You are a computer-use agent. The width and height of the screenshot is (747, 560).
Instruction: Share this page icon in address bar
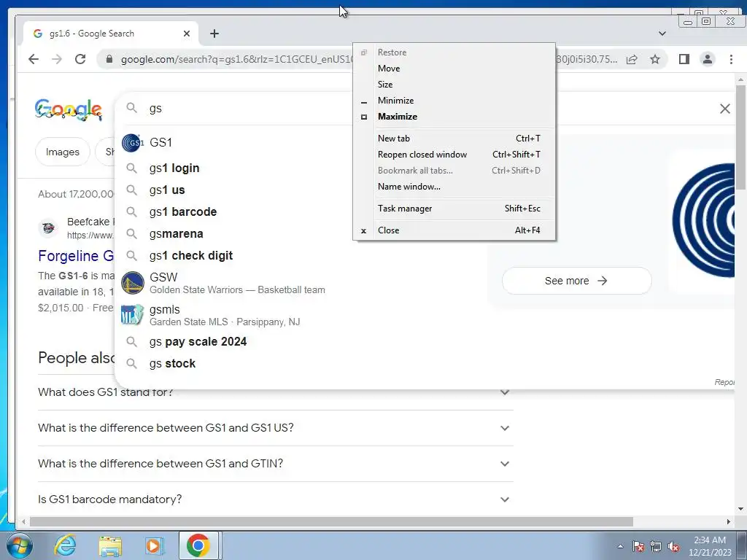(x=632, y=59)
